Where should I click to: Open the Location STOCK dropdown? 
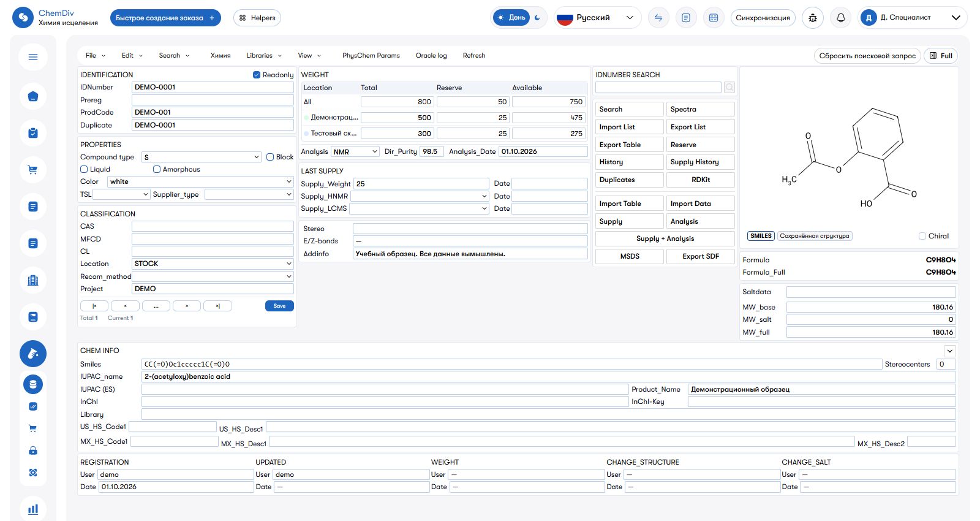click(x=213, y=264)
